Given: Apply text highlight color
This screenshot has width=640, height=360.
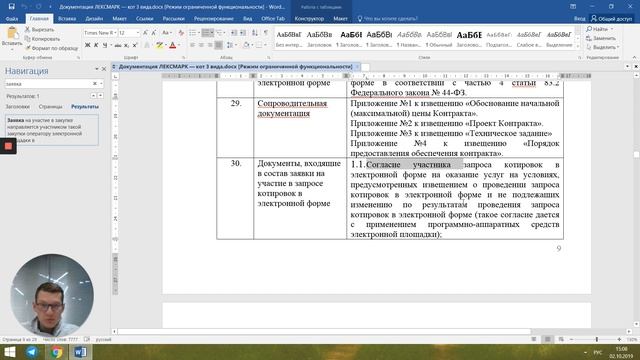Looking at the screenshot, I should pos(159,45).
